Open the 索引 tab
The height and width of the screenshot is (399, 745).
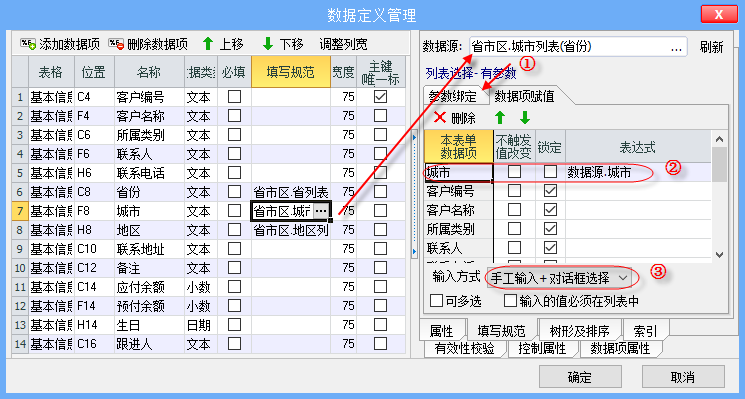[x=645, y=331]
